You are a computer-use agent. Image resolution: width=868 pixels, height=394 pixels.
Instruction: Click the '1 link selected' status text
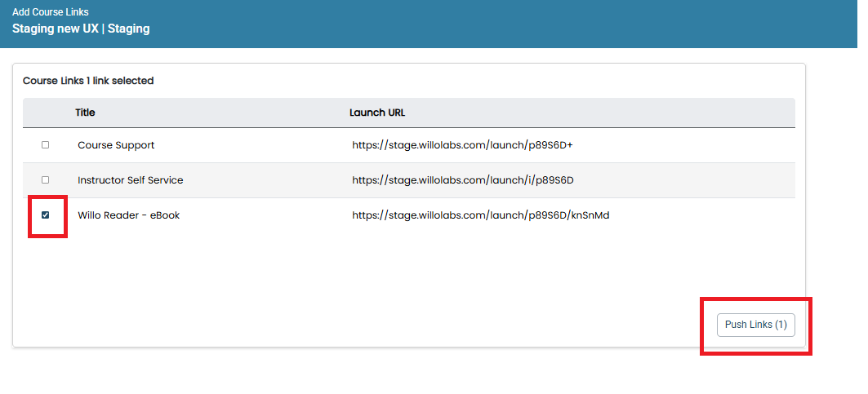119,81
